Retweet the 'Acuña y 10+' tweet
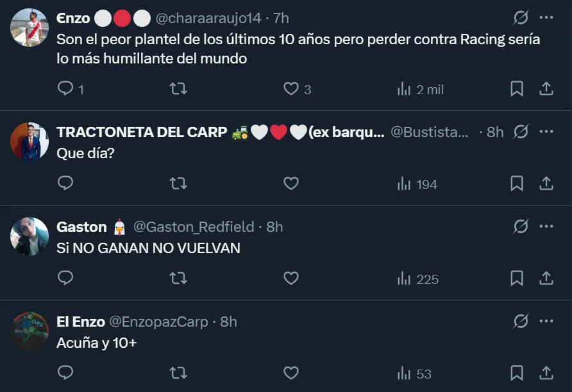The height and width of the screenshot is (392, 572). (178, 373)
